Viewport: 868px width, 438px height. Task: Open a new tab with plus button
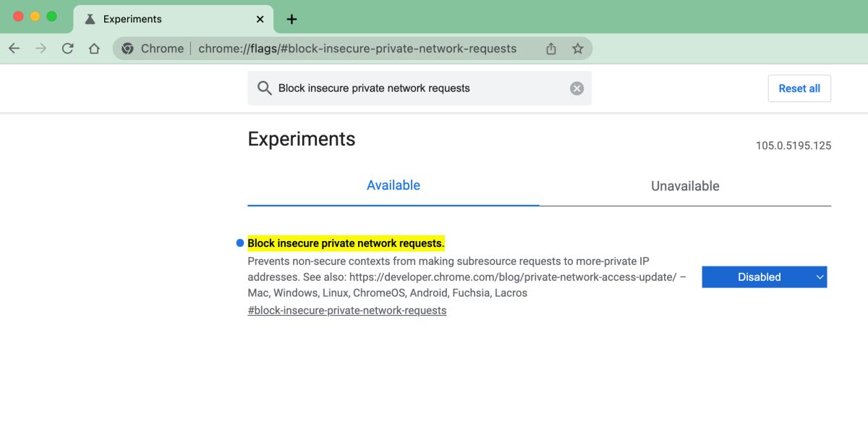coord(292,19)
